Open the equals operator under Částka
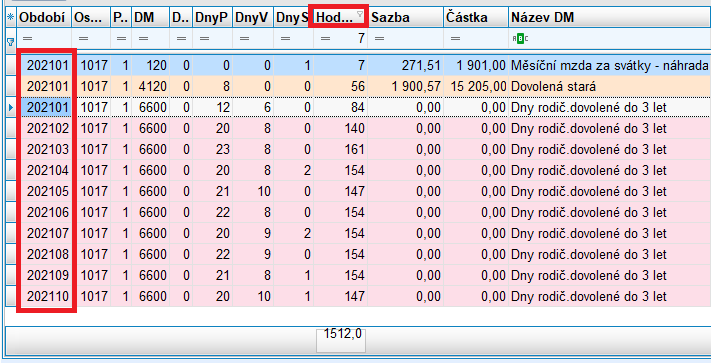Viewport: 711px width, 363px height. point(455,39)
